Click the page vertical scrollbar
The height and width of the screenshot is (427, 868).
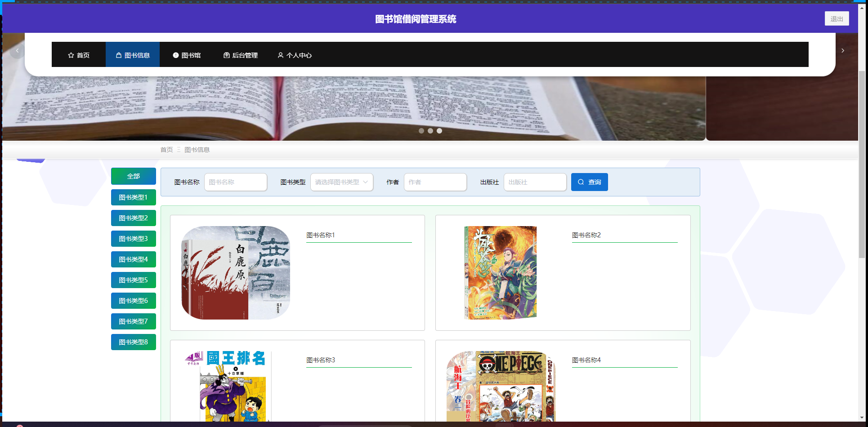(x=862, y=164)
